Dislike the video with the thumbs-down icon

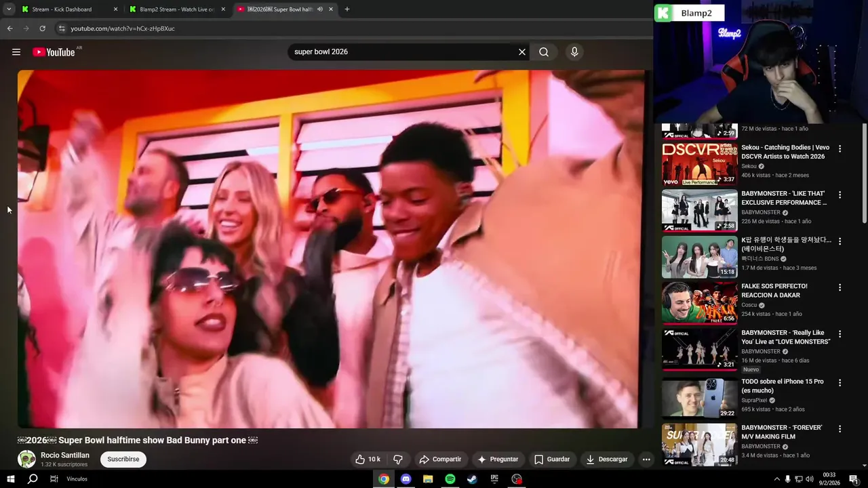pos(398,460)
